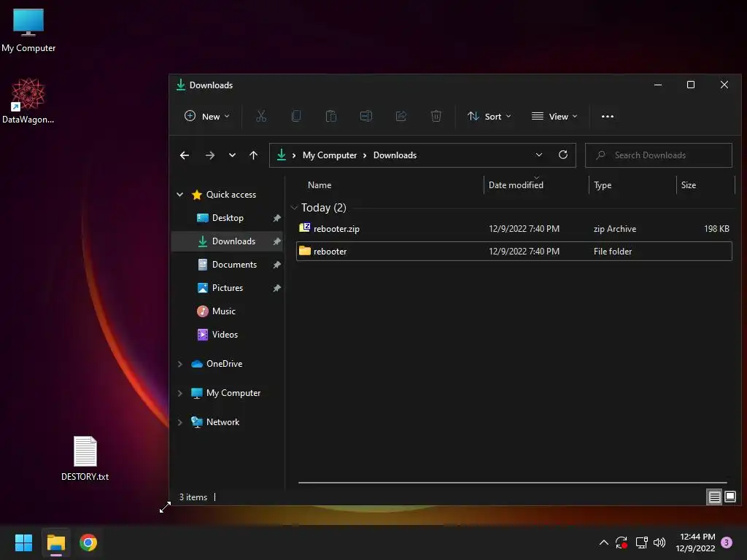Click Downloads in the address breadcrumb
The height and width of the screenshot is (560, 747).
pyautogui.click(x=395, y=155)
